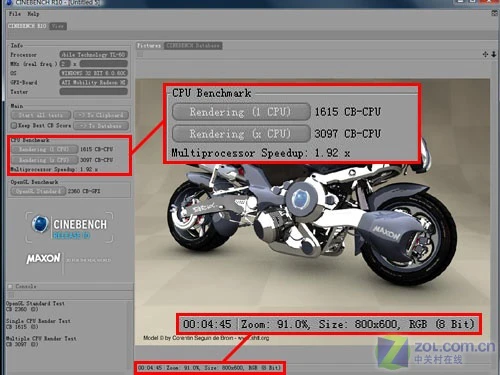Click the "2360 CB-GFX" OpenGL result

[x=84, y=191]
